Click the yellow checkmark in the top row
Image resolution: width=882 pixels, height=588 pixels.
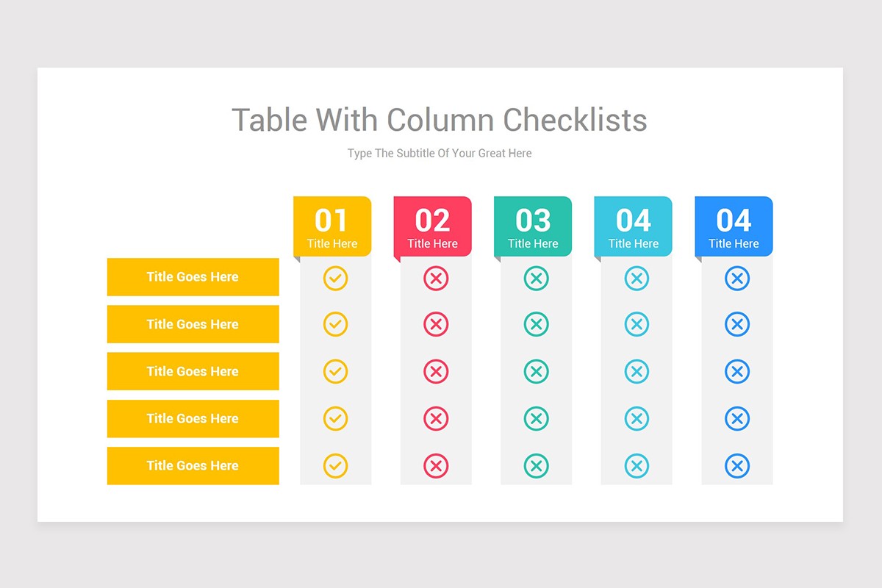point(336,278)
